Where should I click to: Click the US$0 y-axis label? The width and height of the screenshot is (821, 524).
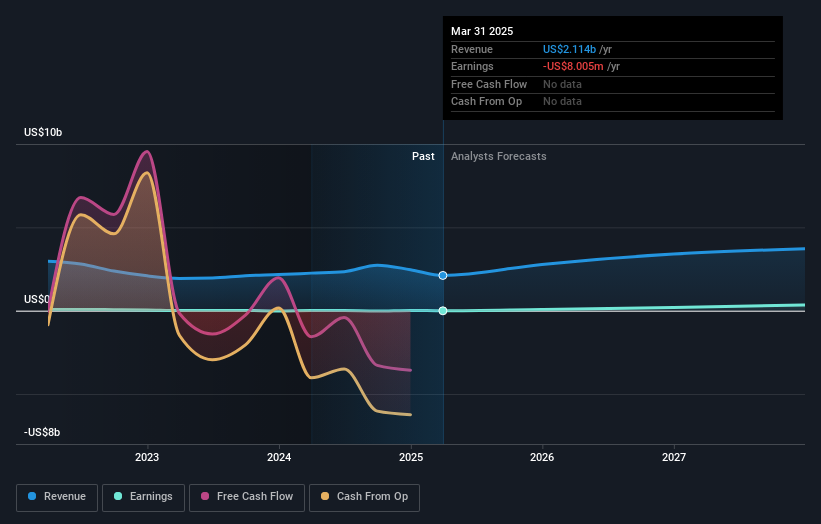[x=37, y=299]
